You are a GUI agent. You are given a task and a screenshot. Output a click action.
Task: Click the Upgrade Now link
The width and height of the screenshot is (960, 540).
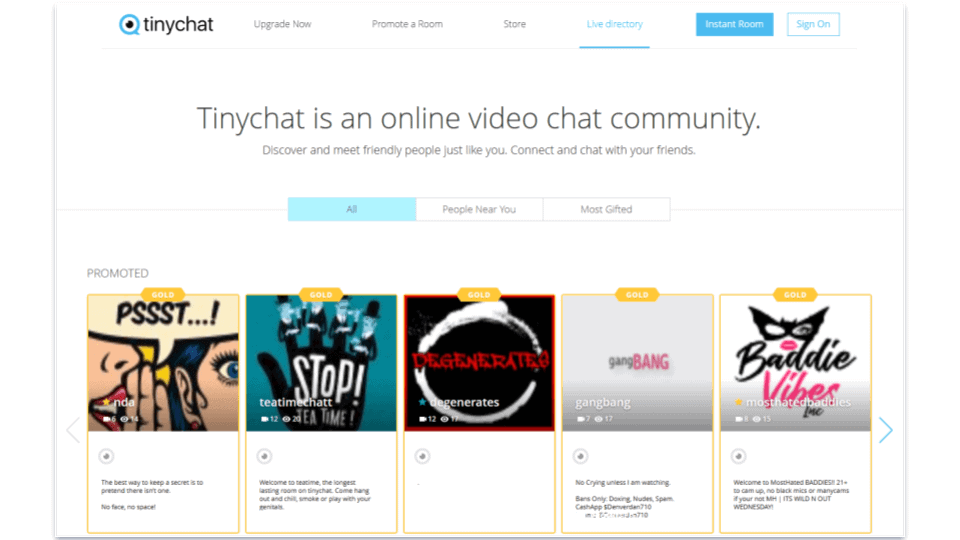[283, 24]
